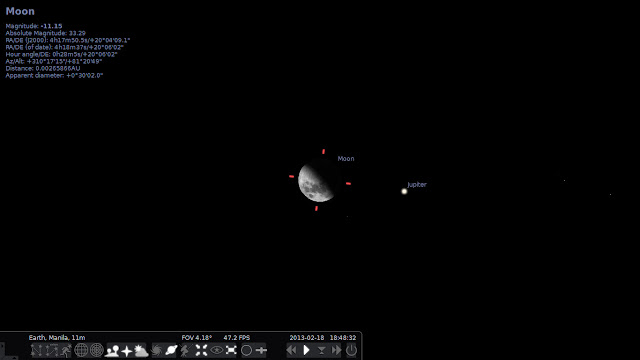640x360 pixels.
Task: Toggle ocular view circle icon
Action: coord(246,350)
